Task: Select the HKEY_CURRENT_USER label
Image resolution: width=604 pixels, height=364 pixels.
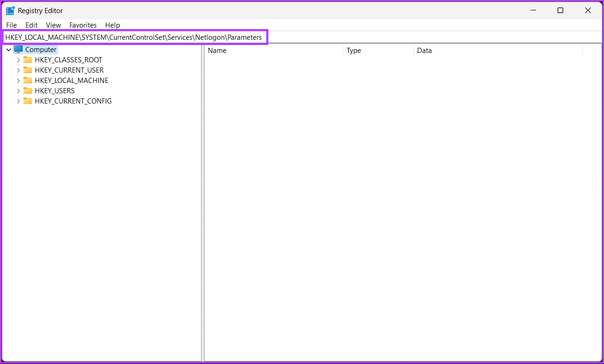Action: pyautogui.click(x=69, y=70)
